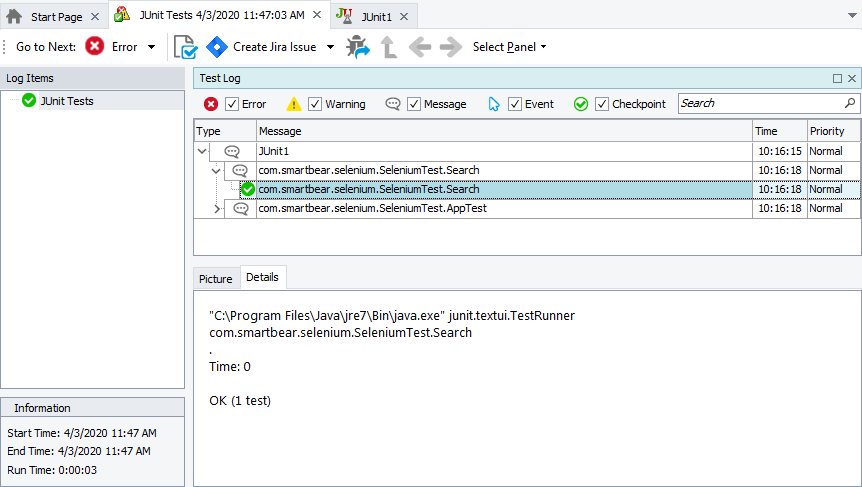Click the forward arrow toolbar icon
The image size is (862, 487).
pyautogui.click(x=451, y=47)
